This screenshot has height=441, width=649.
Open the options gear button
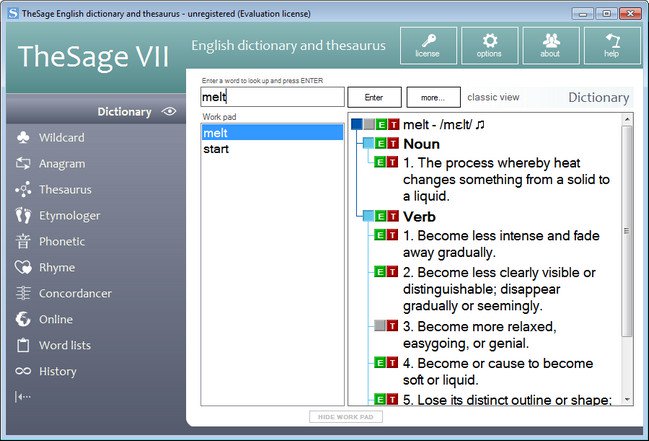coord(490,46)
